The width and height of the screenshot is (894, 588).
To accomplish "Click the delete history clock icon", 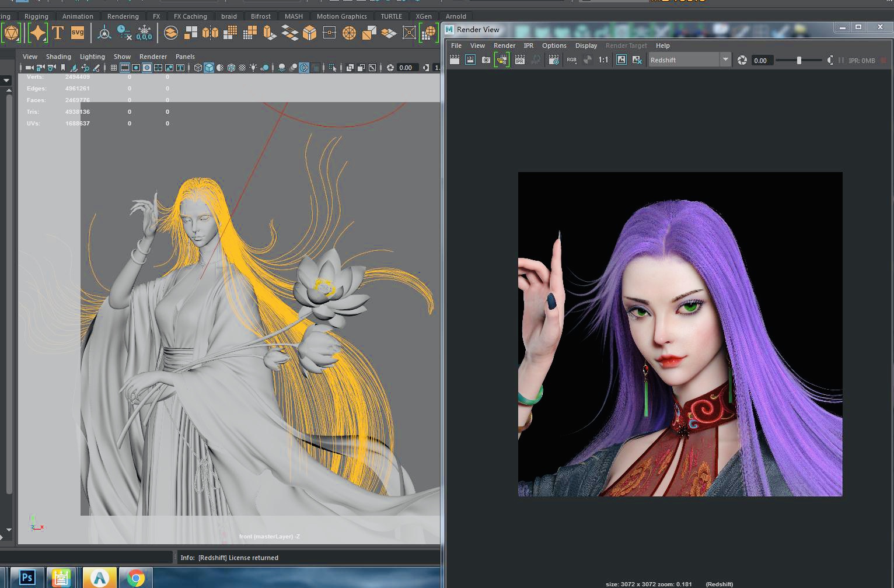I will pos(124,33).
